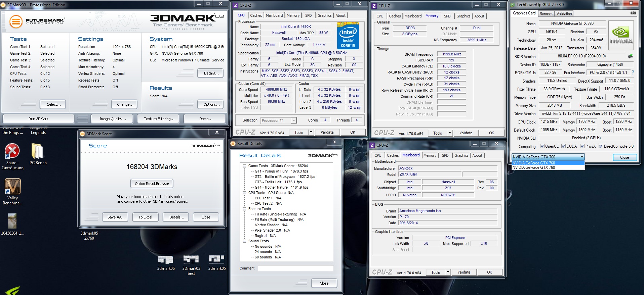
Task: Select the 10458304_1 image file icon
Action: (12, 224)
